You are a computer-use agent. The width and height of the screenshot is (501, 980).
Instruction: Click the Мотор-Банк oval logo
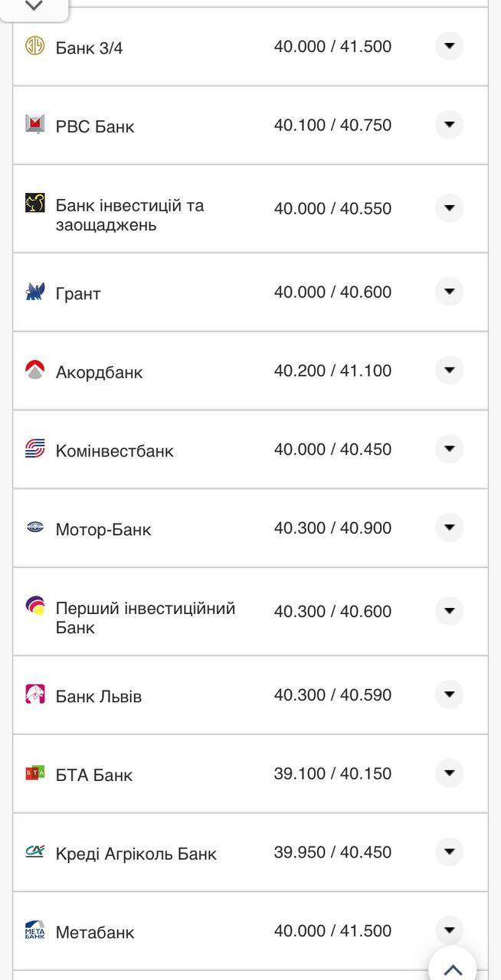tap(34, 528)
